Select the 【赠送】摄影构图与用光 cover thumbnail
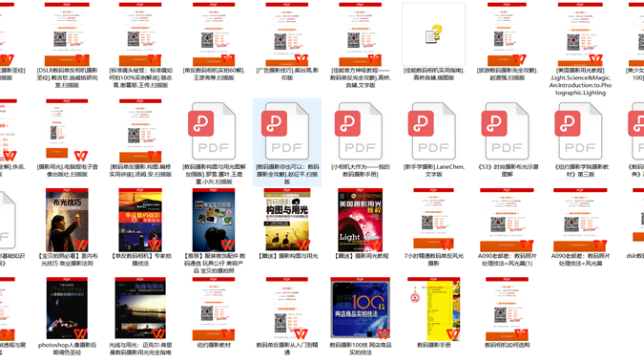 [x=287, y=220]
